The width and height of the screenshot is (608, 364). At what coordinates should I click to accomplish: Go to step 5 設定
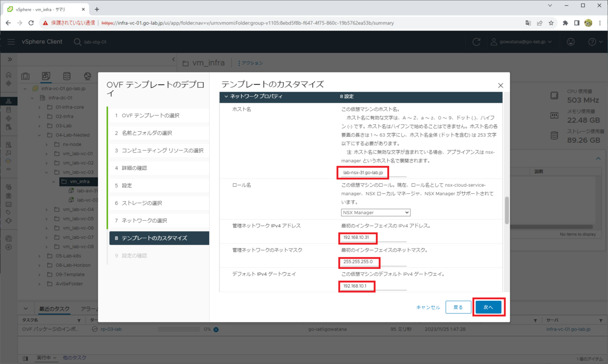(159, 185)
